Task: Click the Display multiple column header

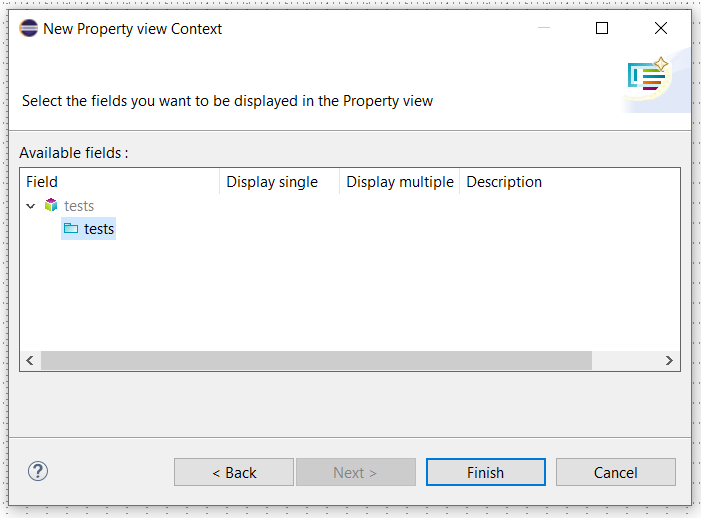Action: [400, 182]
